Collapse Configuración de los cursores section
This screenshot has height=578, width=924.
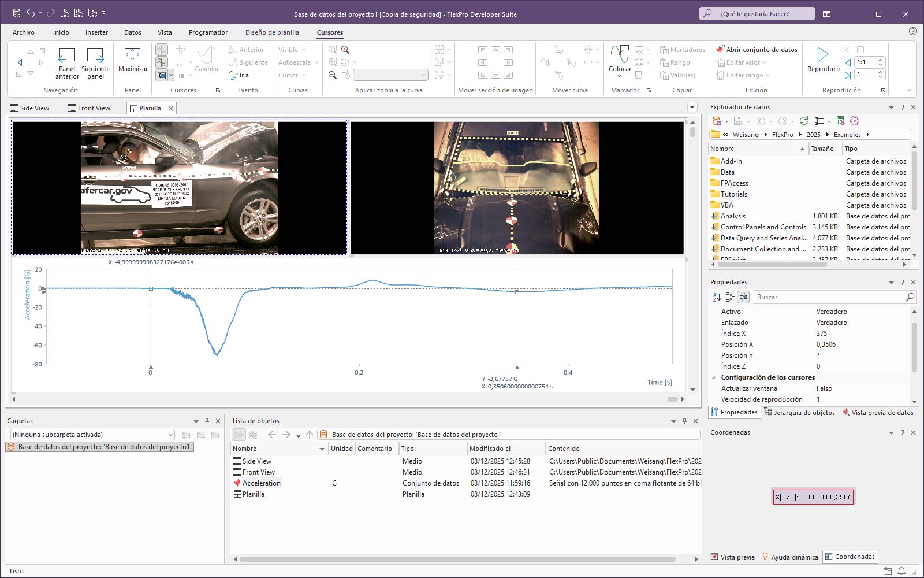pyautogui.click(x=714, y=377)
